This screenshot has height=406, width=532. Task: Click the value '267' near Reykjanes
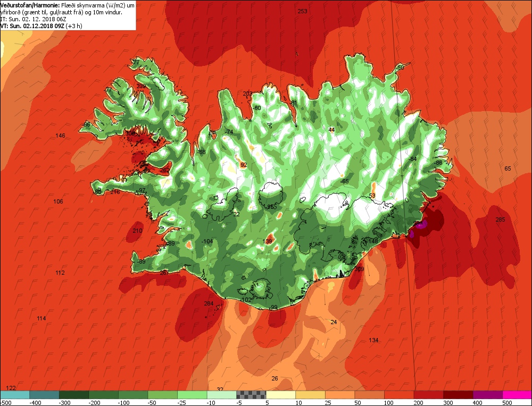pyautogui.click(x=164, y=273)
